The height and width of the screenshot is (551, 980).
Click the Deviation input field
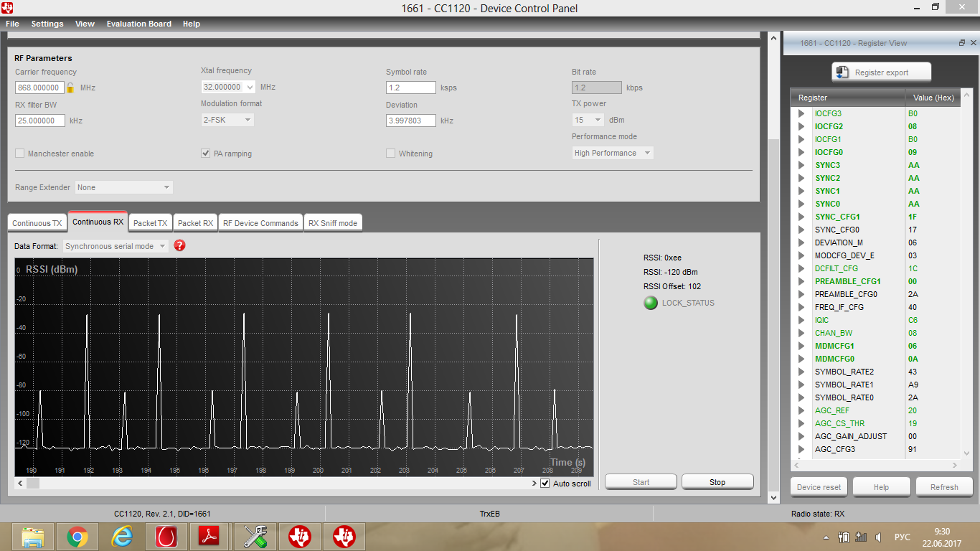tap(410, 121)
